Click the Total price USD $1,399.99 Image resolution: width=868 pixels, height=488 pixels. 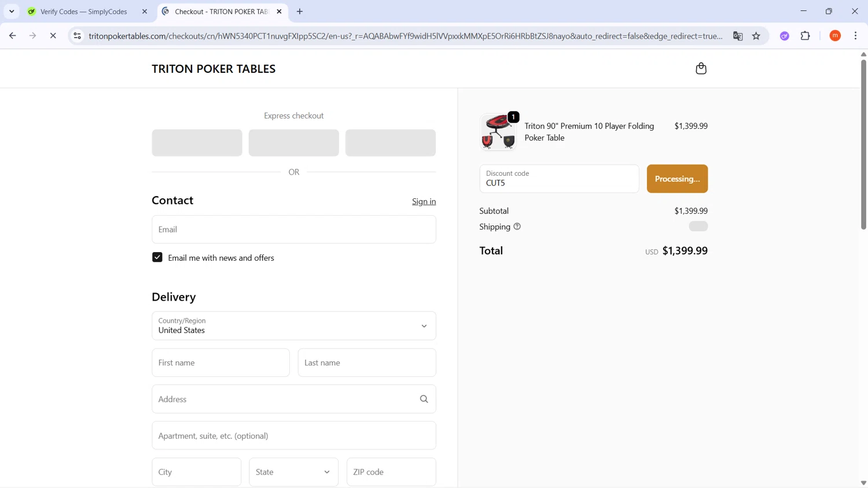point(676,251)
